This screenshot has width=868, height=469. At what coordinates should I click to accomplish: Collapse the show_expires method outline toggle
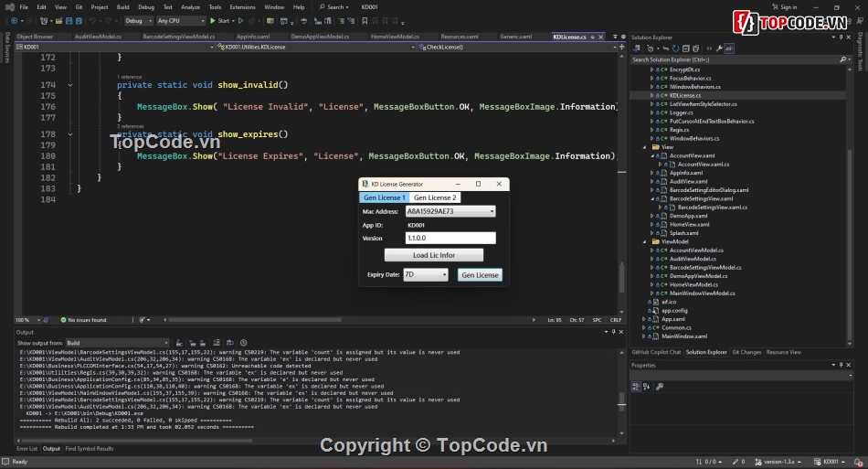pos(69,134)
